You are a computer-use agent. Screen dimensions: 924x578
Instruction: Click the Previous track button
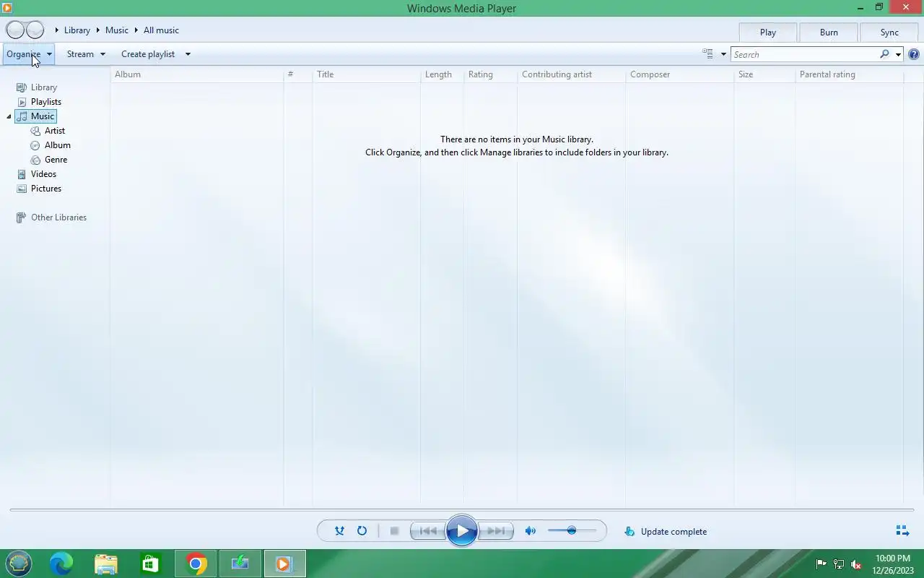coord(427,531)
